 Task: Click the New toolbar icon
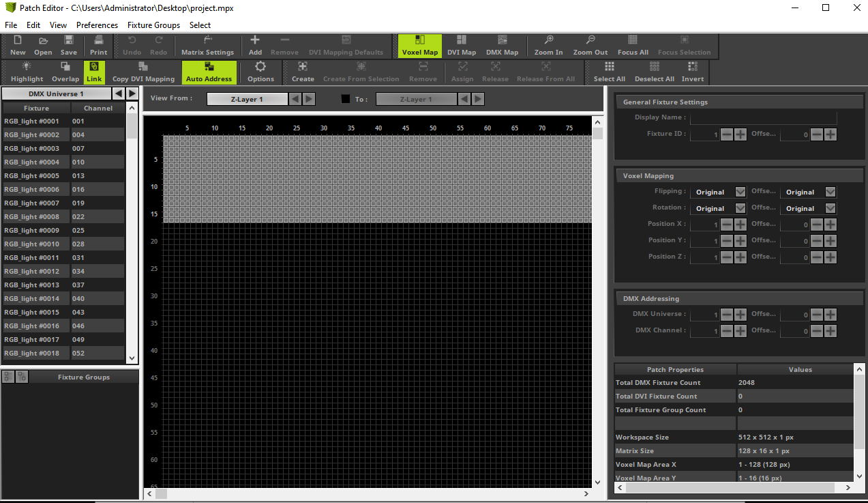pos(18,46)
